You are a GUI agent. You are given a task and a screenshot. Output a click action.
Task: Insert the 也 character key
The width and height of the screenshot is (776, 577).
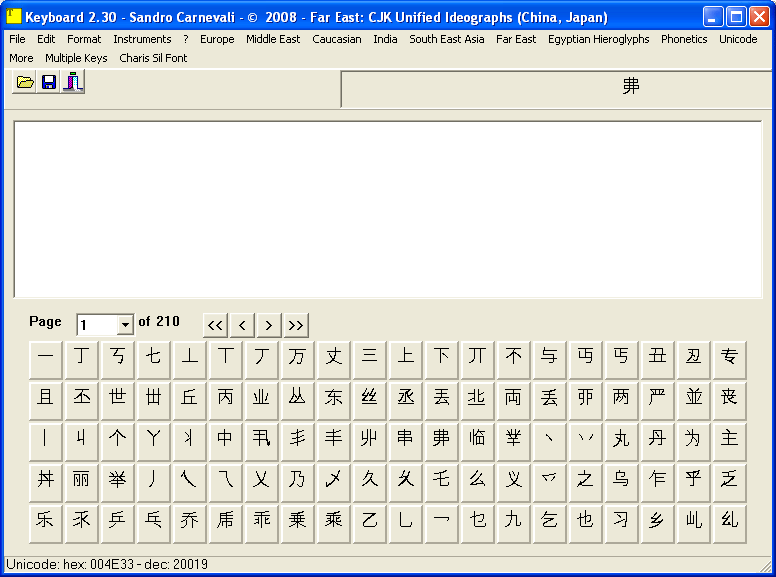pyautogui.click(x=585, y=525)
